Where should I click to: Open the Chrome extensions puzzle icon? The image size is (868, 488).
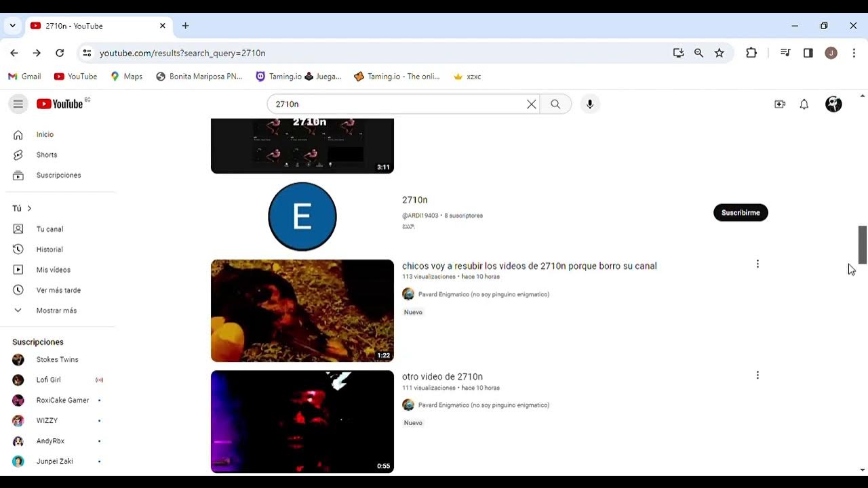751,53
